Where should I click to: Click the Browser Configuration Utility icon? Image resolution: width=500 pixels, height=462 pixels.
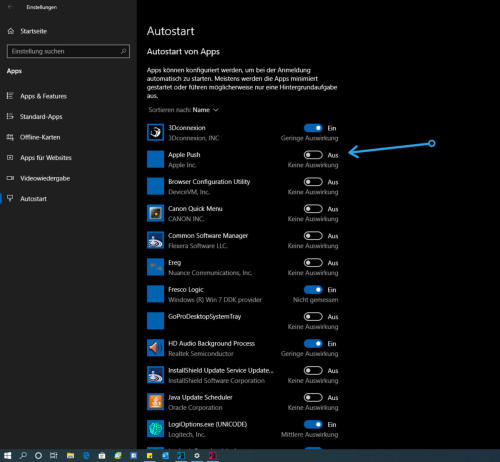coord(155,186)
